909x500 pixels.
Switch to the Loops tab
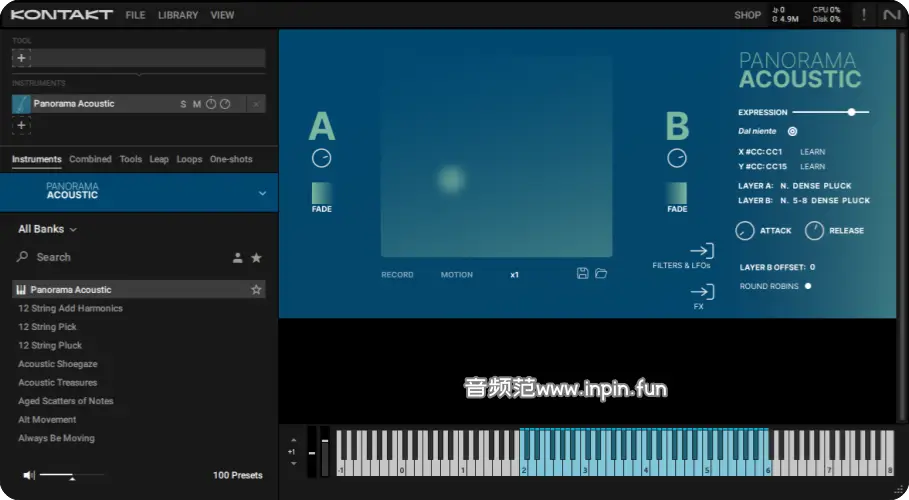point(189,159)
